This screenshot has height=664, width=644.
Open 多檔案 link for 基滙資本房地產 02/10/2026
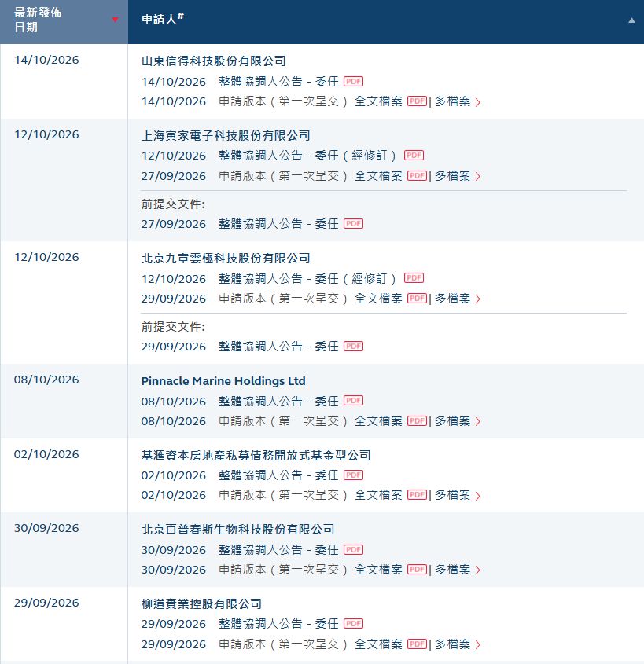pyautogui.click(x=452, y=495)
